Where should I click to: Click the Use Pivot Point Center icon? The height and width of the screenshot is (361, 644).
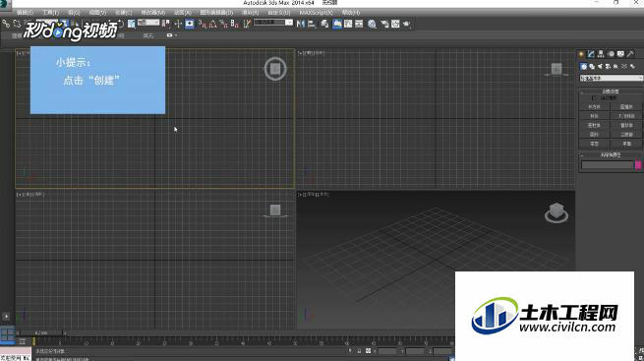tap(165, 24)
